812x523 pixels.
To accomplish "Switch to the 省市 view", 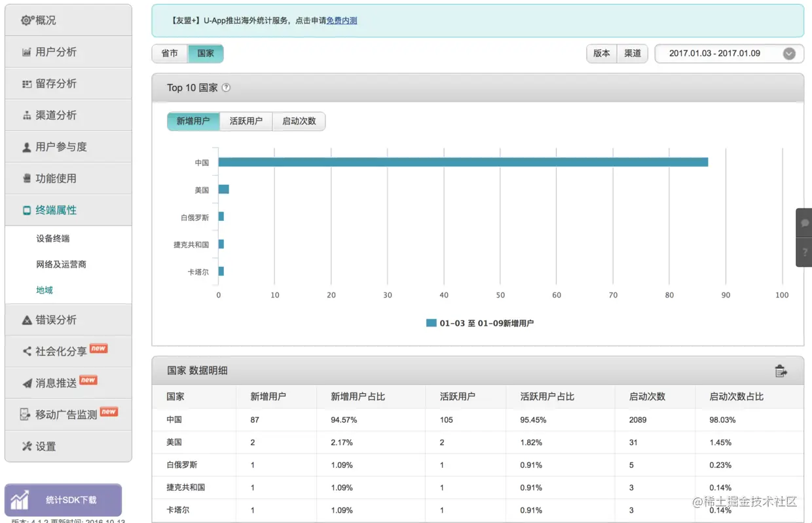I will (170, 54).
